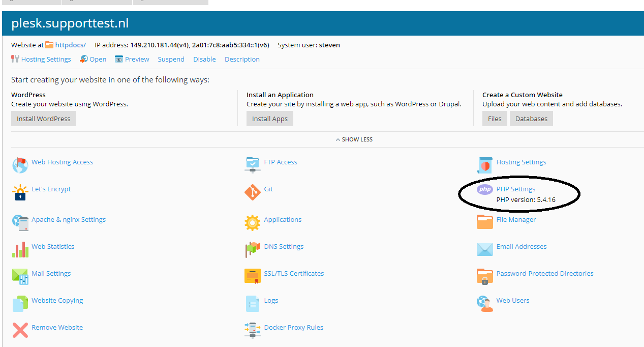Click the Email Addresses envelope icon

point(485,249)
